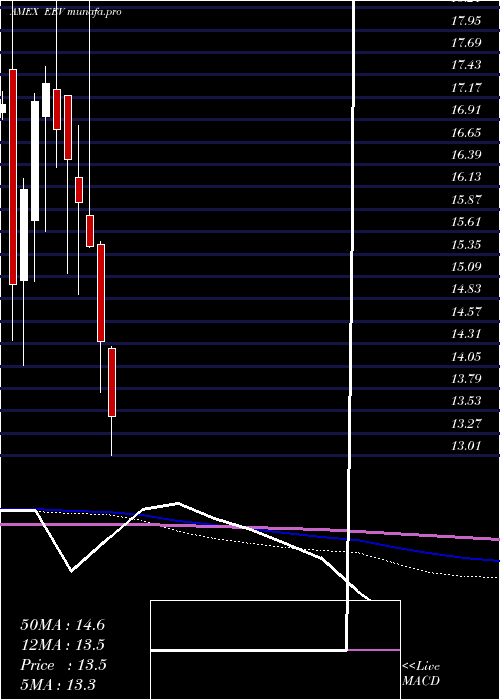Click the 14.05 price axis label

466,356
